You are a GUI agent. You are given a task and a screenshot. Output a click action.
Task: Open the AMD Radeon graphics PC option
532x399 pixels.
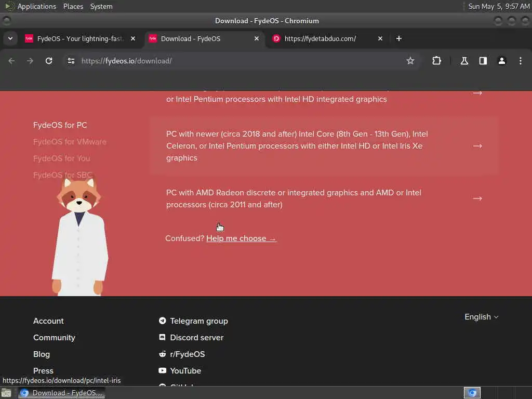pyautogui.click(x=324, y=198)
